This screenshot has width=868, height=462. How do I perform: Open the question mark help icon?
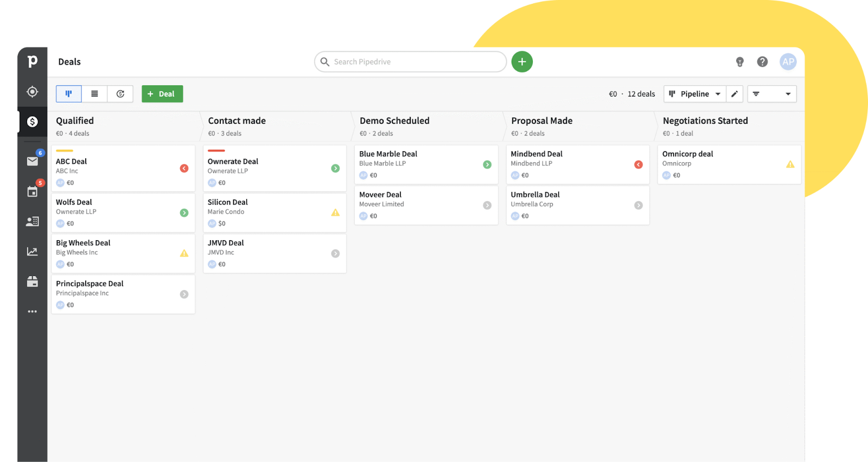(762, 62)
